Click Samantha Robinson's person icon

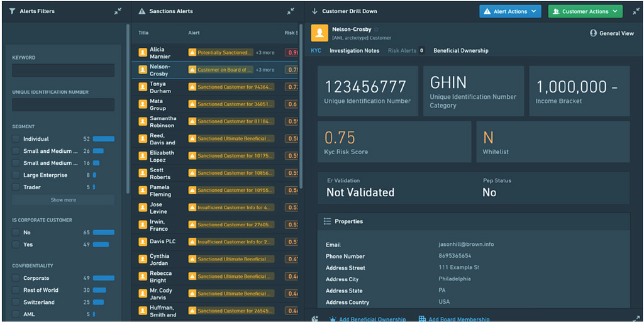click(x=143, y=121)
